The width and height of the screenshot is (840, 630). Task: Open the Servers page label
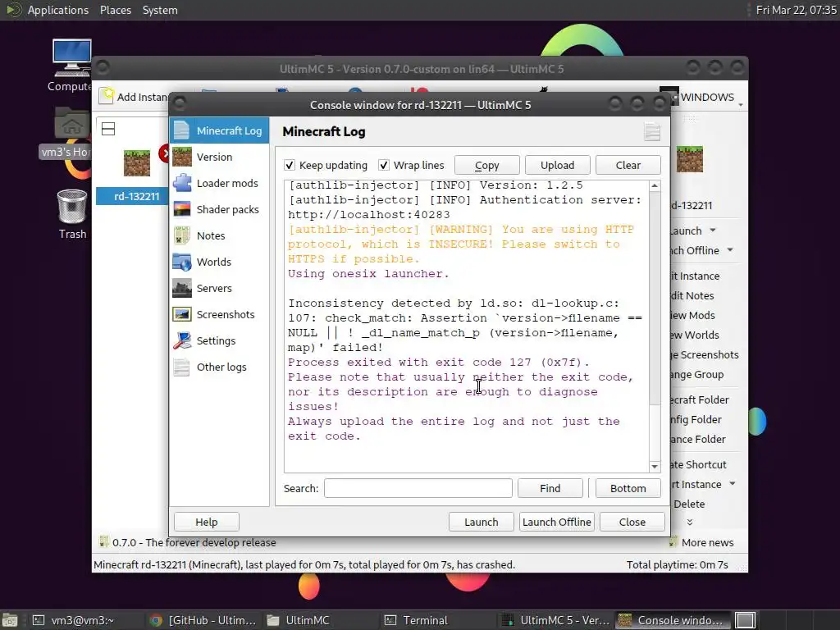coord(214,288)
